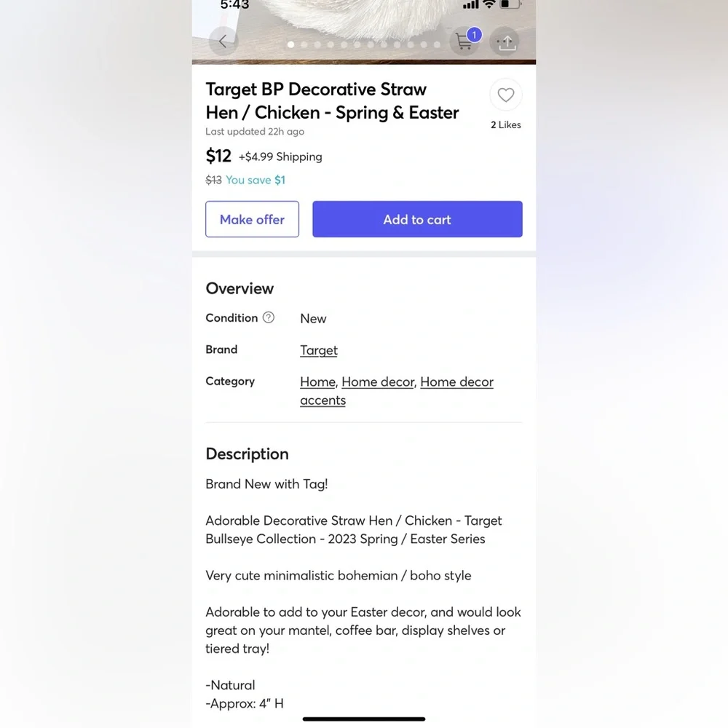
Task: Open the Home category link
Action: tap(317, 381)
